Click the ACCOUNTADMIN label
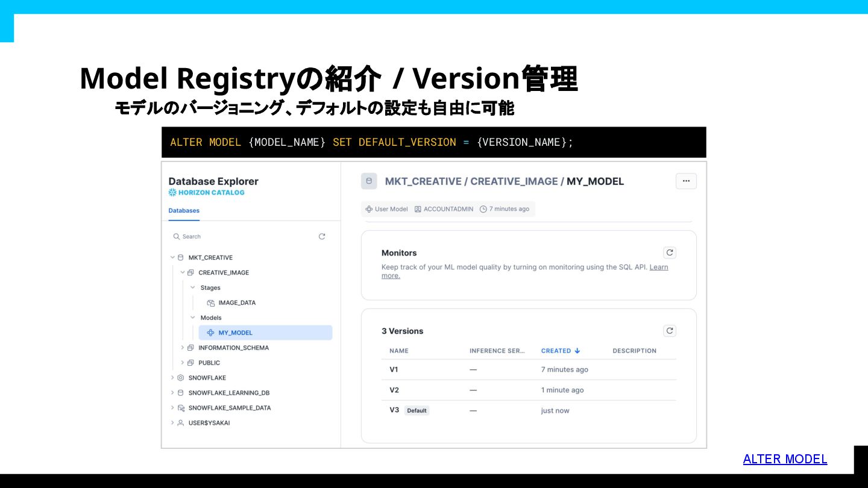The height and width of the screenshot is (488, 868). pyautogui.click(x=448, y=209)
